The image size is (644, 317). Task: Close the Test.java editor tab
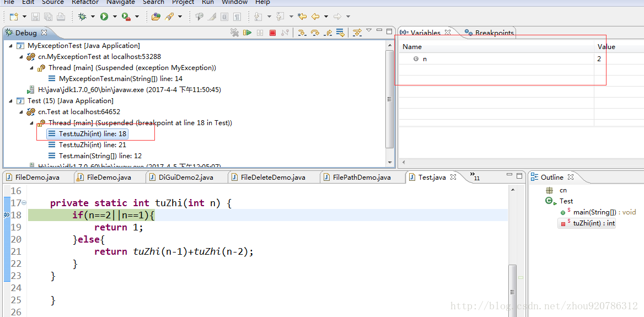coord(453,178)
